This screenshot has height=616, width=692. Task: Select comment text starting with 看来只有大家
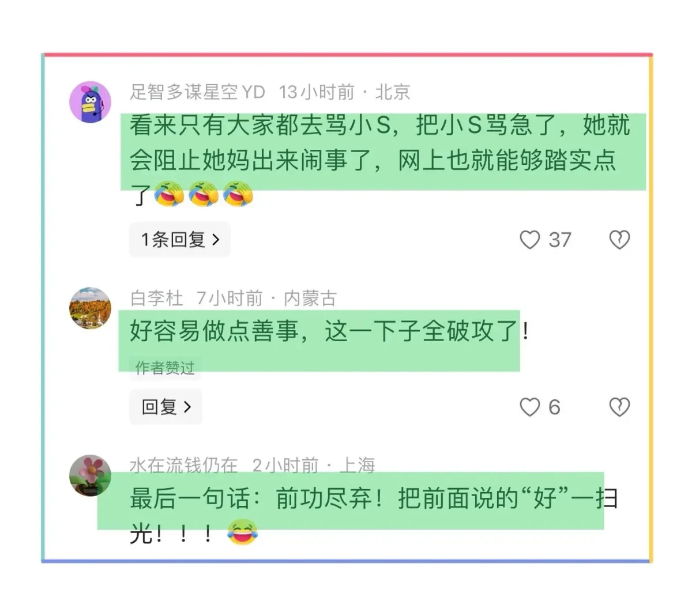pos(379,160)
